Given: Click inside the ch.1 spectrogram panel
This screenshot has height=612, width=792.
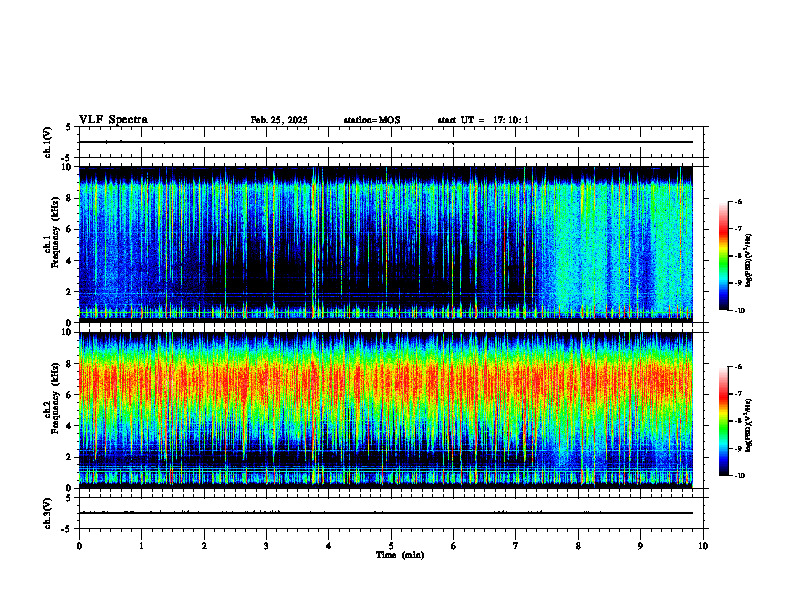Looking at the screenshot, I should click(x=386, y=244).
